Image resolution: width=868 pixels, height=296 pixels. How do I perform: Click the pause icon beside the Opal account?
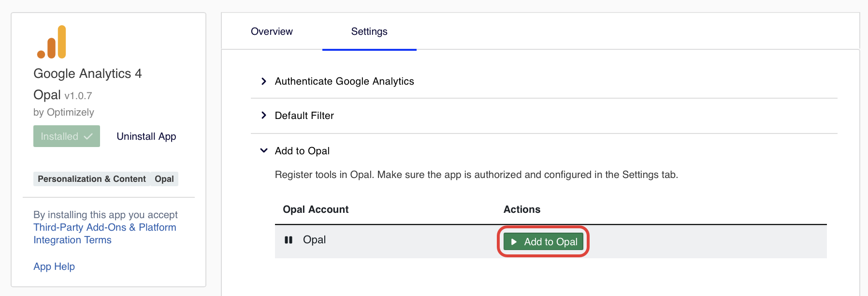[x=288, y=240]
